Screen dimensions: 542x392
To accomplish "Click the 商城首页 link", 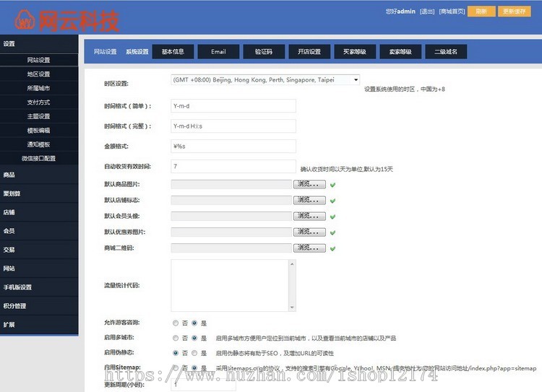I will (452, 12).
